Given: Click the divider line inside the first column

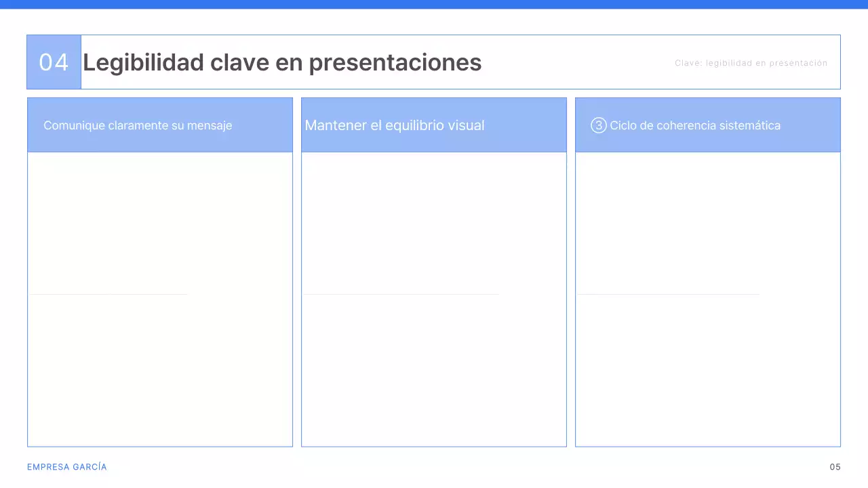Looking at the screenshot, I should tap(108, 294).
